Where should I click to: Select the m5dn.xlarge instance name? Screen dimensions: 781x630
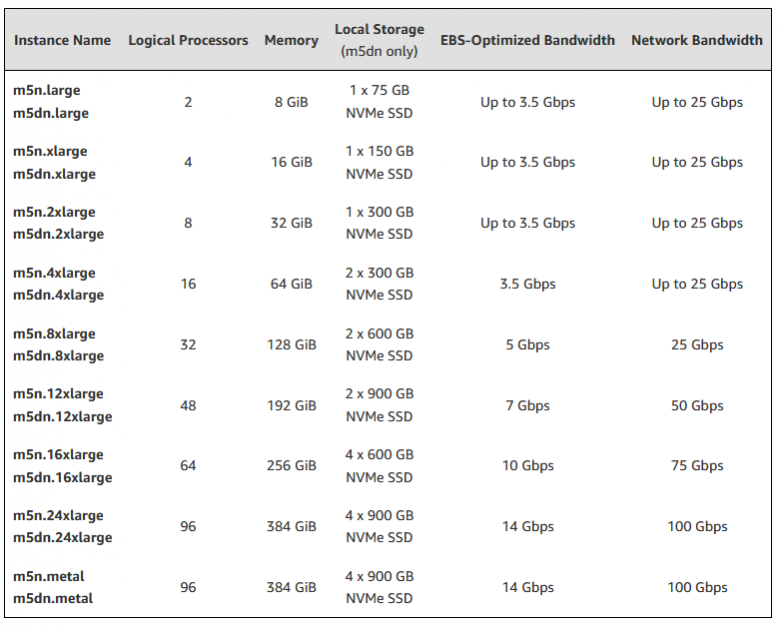(54, 174)
